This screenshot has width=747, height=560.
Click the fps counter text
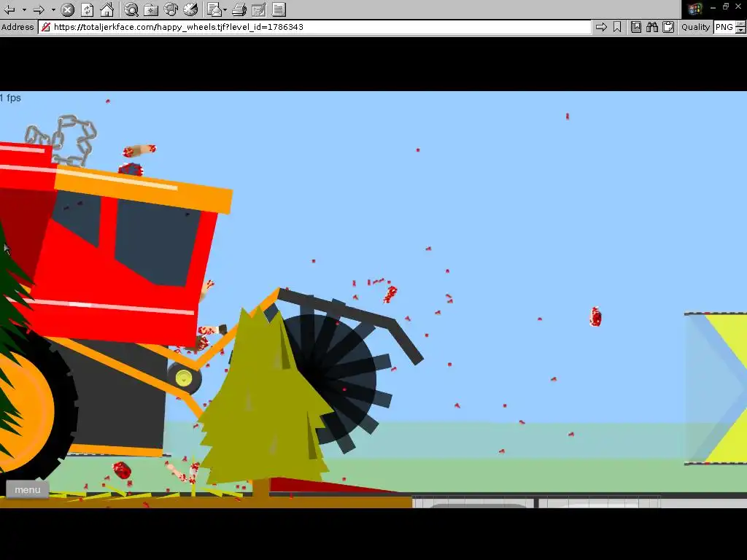pos(10,98)
